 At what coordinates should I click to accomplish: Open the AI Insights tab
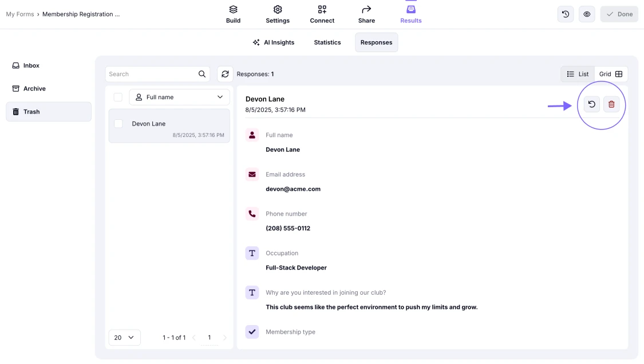(274, 42)
